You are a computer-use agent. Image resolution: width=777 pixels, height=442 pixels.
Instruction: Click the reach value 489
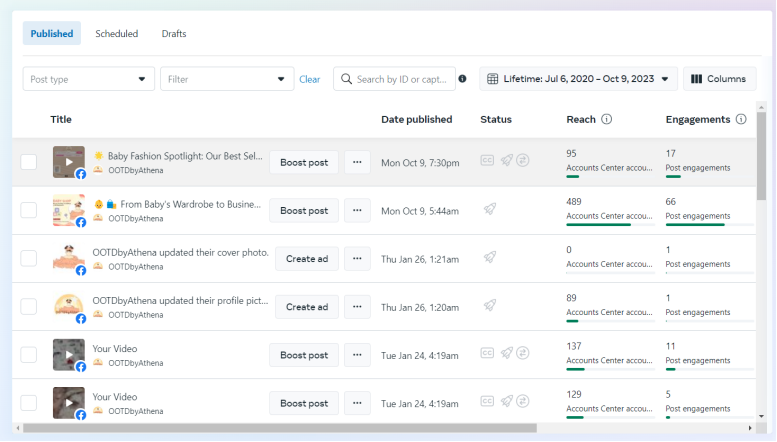[x=574, y=202]
